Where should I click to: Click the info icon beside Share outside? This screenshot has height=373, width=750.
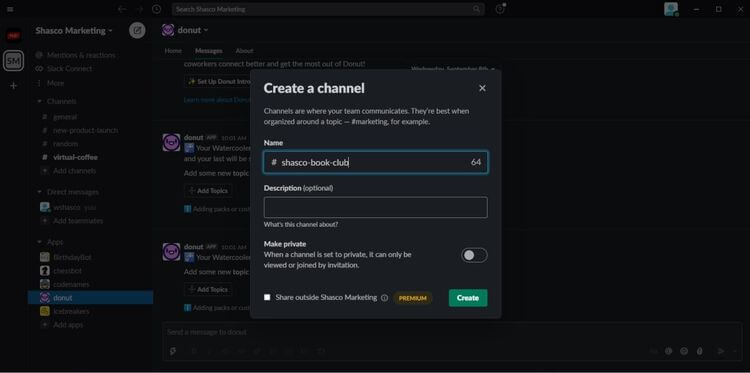click(x=384, y=298)
